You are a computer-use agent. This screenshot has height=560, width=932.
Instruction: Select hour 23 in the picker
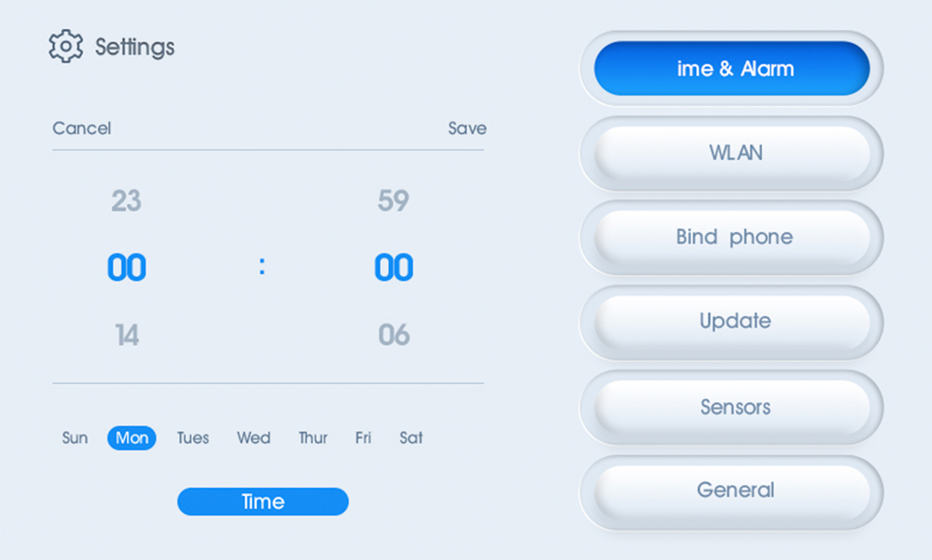click(x=126, y=201)
